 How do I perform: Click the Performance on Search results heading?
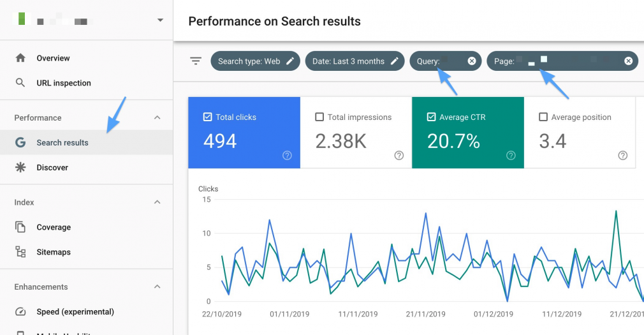(x=274, y=21)
